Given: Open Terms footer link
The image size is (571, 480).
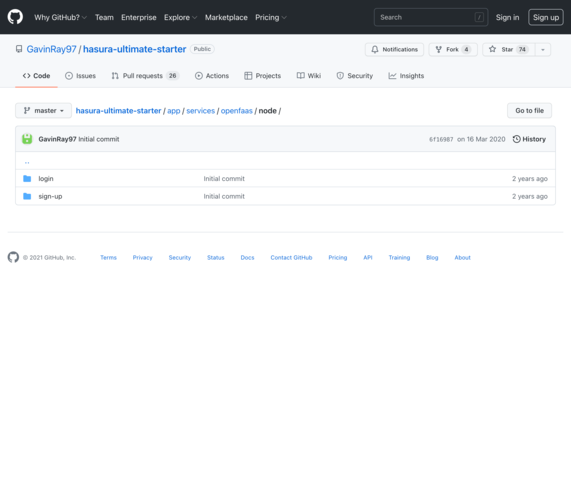Looking at the screenshot, I should (x=109, y=257).
